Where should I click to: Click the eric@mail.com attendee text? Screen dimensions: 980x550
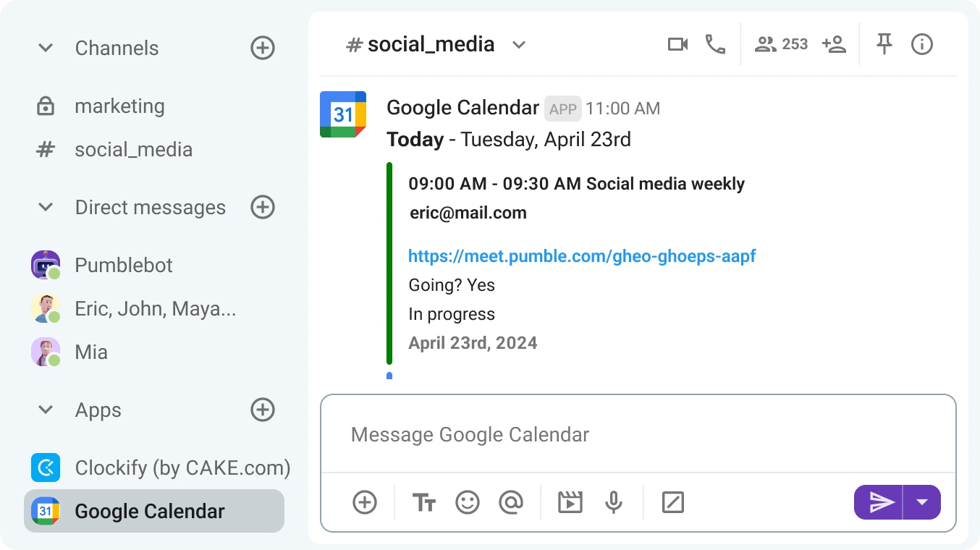(468, 213)
